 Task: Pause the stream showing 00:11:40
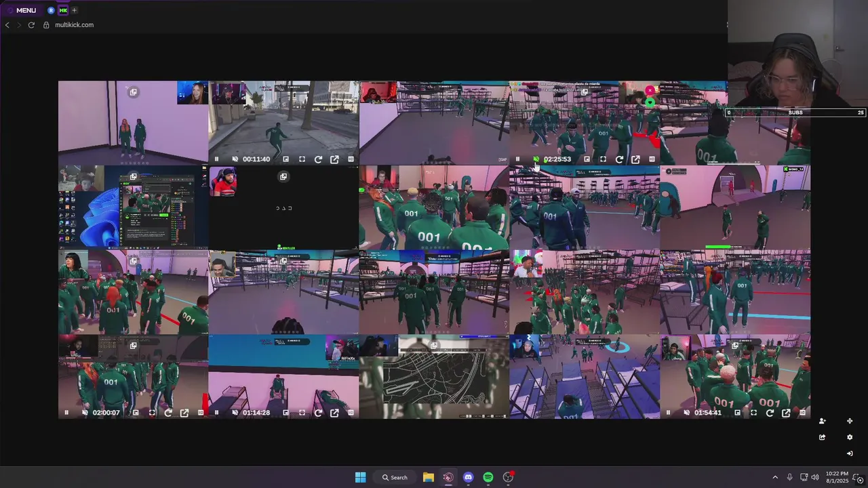[216, 159]
